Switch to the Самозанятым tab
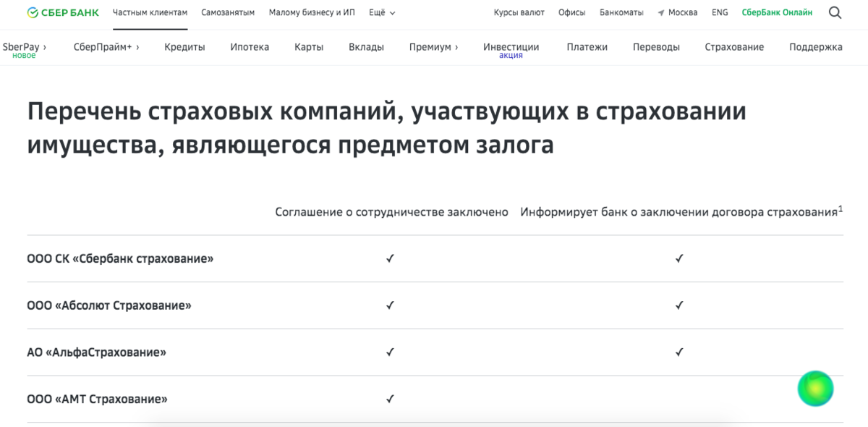 [x=228, y=12]
